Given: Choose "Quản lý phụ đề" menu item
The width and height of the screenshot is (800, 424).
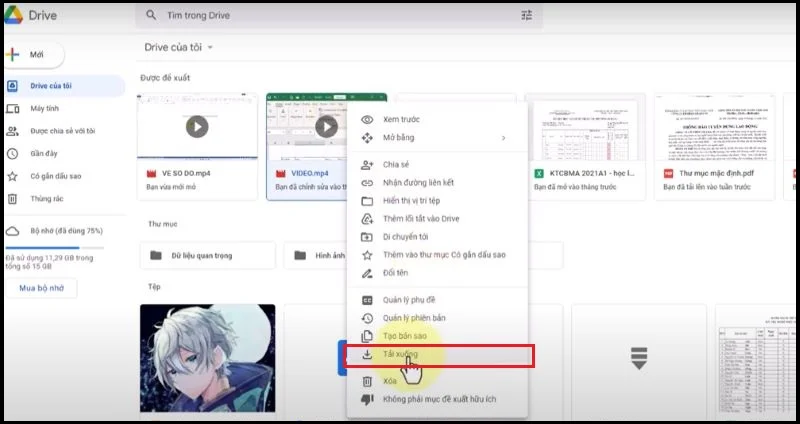Looking at the screenshot, I should [437, 300].
